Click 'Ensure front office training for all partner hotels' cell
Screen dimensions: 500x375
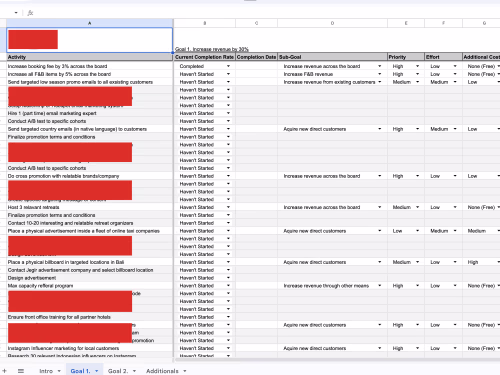pos(89,317)
